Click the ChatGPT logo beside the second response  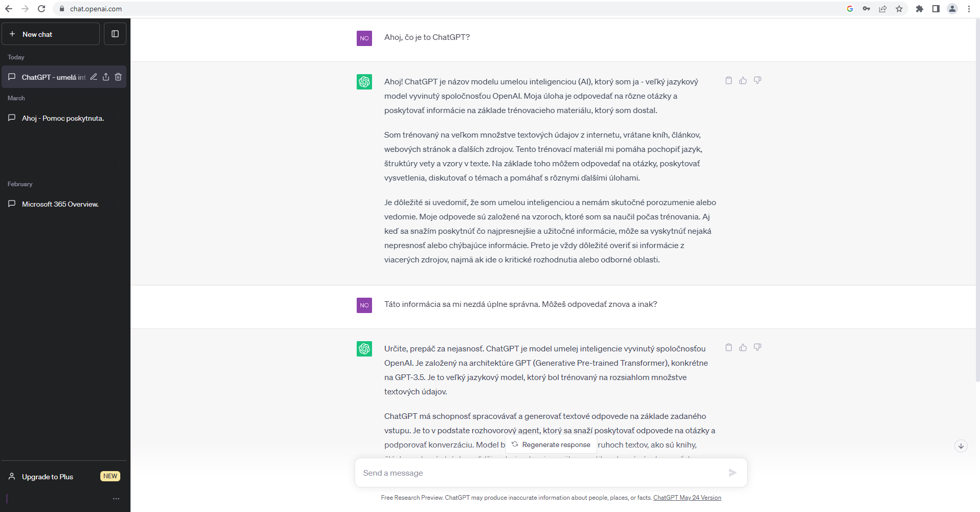pyautogui.click(x=364, y=349)
